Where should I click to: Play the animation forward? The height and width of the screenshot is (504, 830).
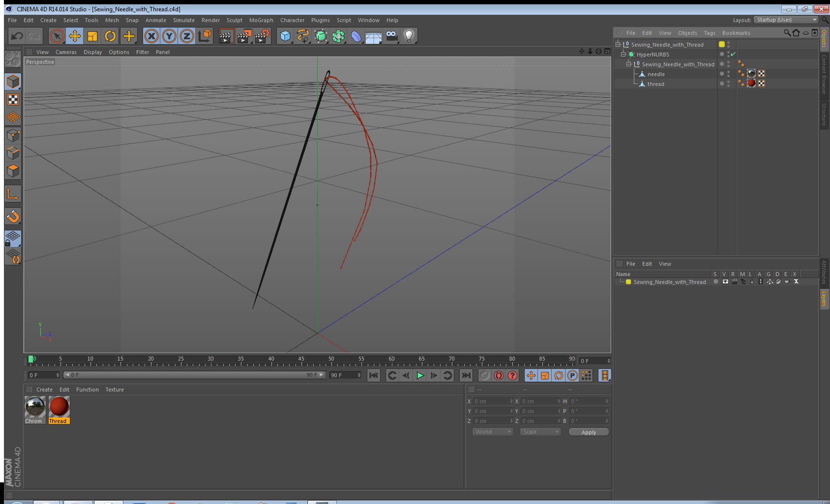[420, 375]
